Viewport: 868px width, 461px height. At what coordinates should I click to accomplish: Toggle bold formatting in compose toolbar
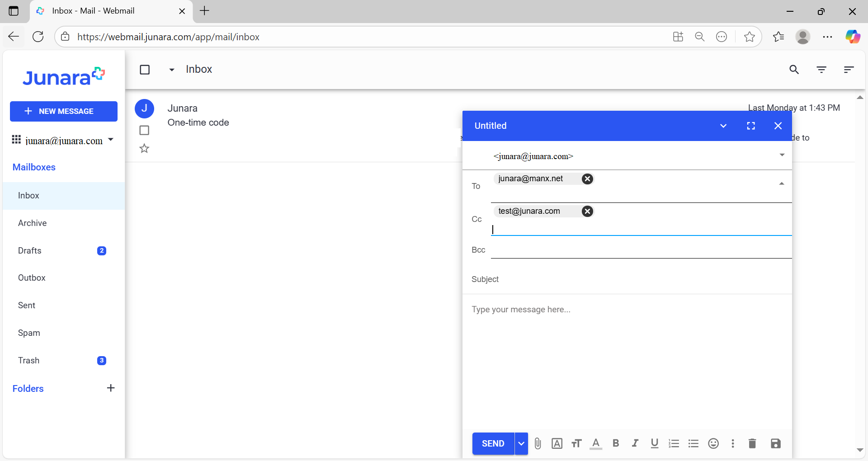[x=616, y=443]
